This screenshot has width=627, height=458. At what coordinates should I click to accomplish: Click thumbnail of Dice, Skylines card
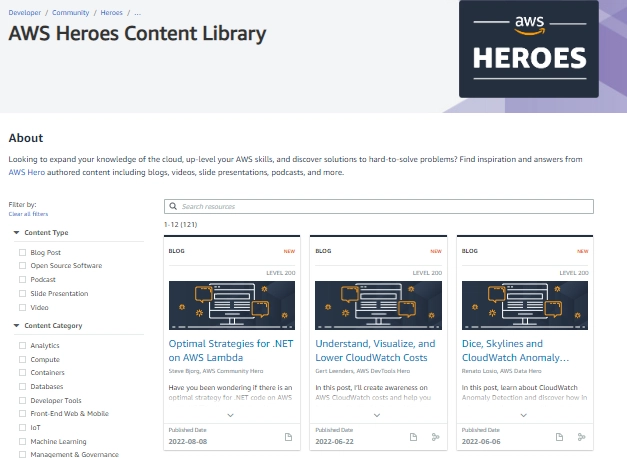coord(525,305)
